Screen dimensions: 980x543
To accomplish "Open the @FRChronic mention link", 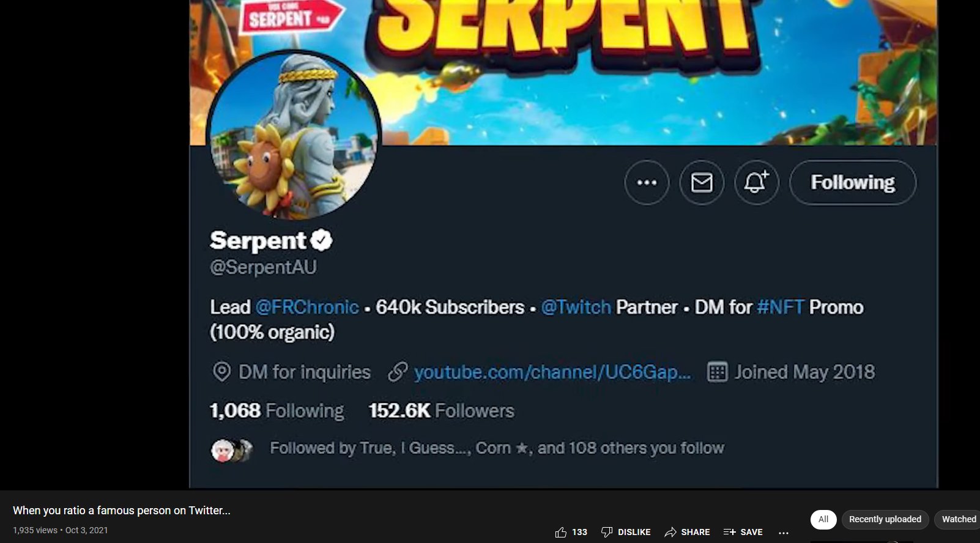I will click(x=307, y=307).
